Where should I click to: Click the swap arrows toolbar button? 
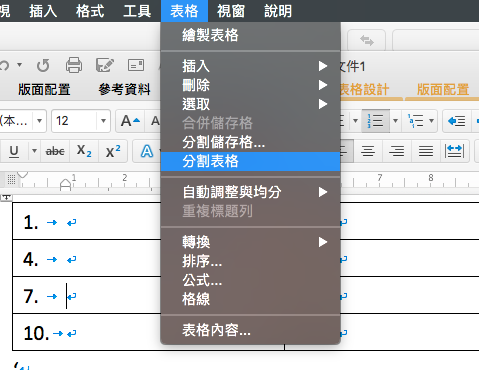pyautogui.click(x=367, y=41)
